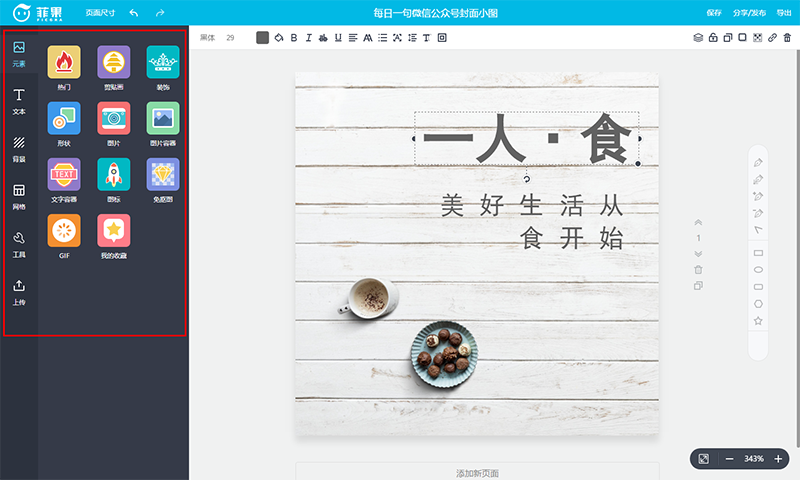Viewport: 800px width, 480px height.
Task: Zoom out with the minus button
Action: (729, 459)
